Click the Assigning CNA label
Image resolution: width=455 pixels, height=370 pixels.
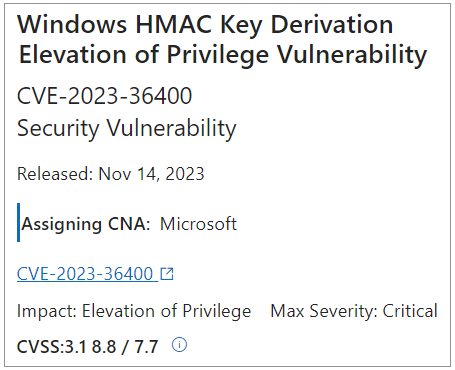click(86, 224)
